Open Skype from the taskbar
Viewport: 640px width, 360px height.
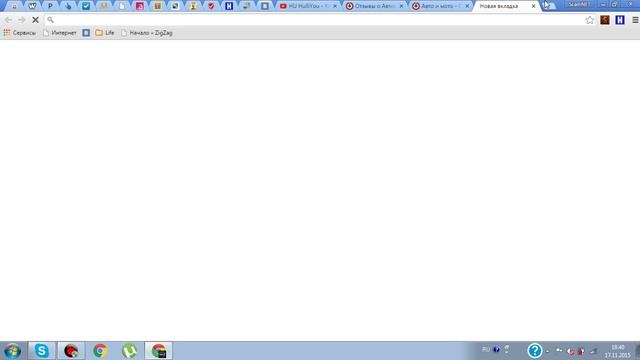42,351
